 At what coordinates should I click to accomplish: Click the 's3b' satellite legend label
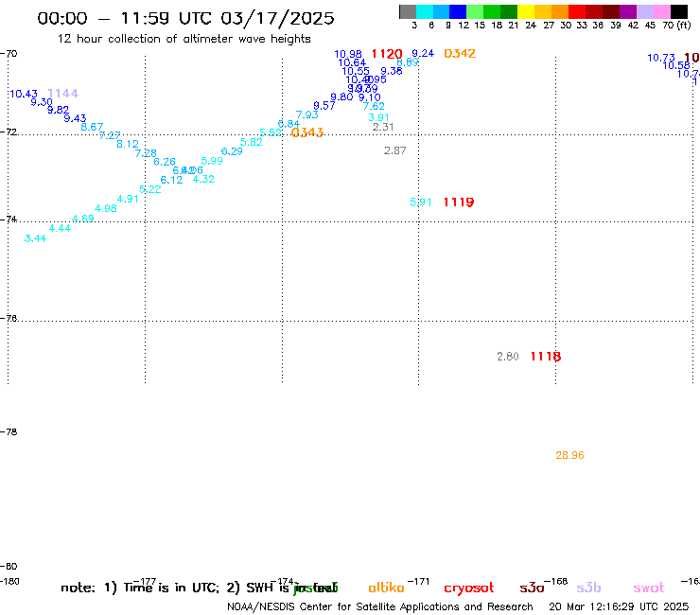[x=588, y=588]
